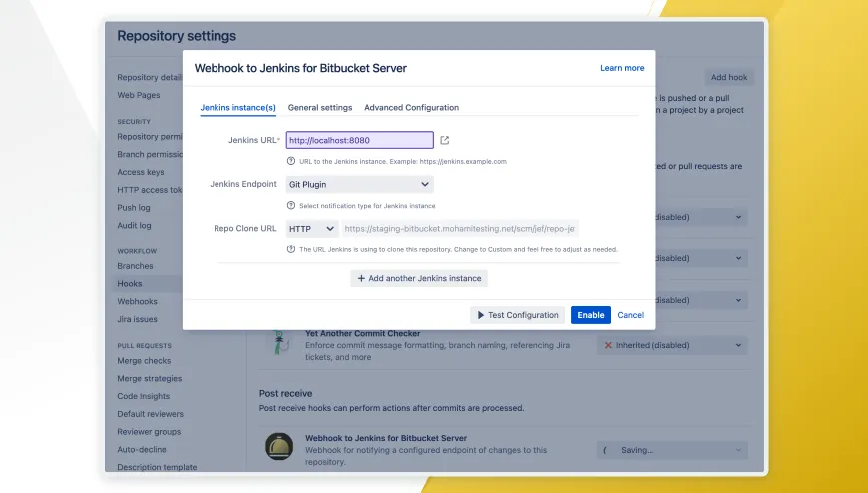The width and height of the screenshot is (868, 493).
Task: Open the Jenkins URL external link icon
Action: point(445,140)
